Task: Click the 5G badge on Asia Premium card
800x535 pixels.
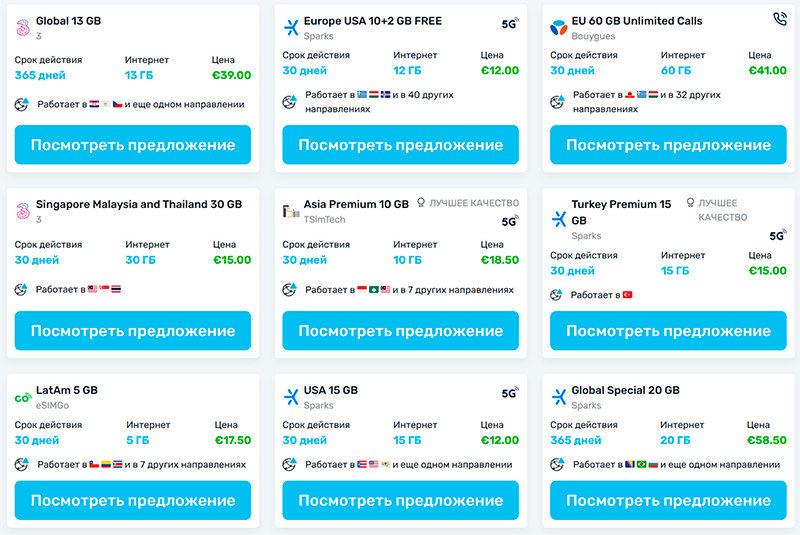Action: pyautogui.click(x=510, y=222)
